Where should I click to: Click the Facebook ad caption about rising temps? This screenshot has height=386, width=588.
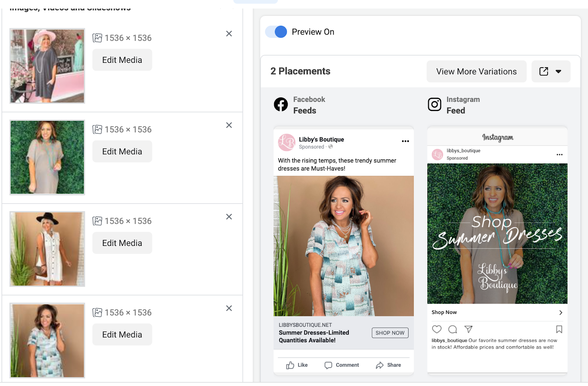(x=337, y=165)
